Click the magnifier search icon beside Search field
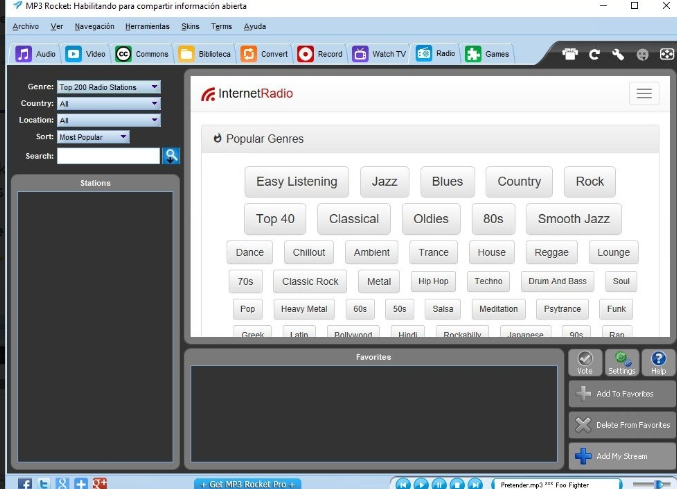The height and width of the screenshot is (489, 677). pyautogui.click(x=171, y=156)
